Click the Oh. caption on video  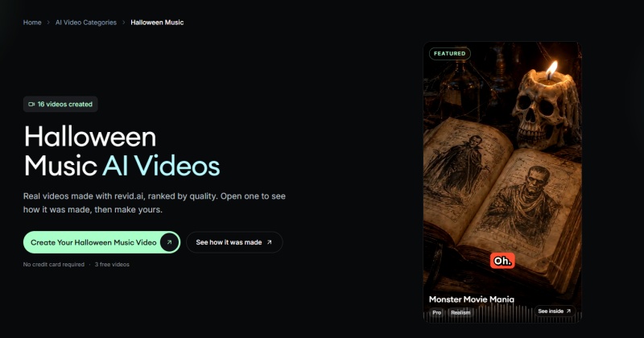[502, 261]
